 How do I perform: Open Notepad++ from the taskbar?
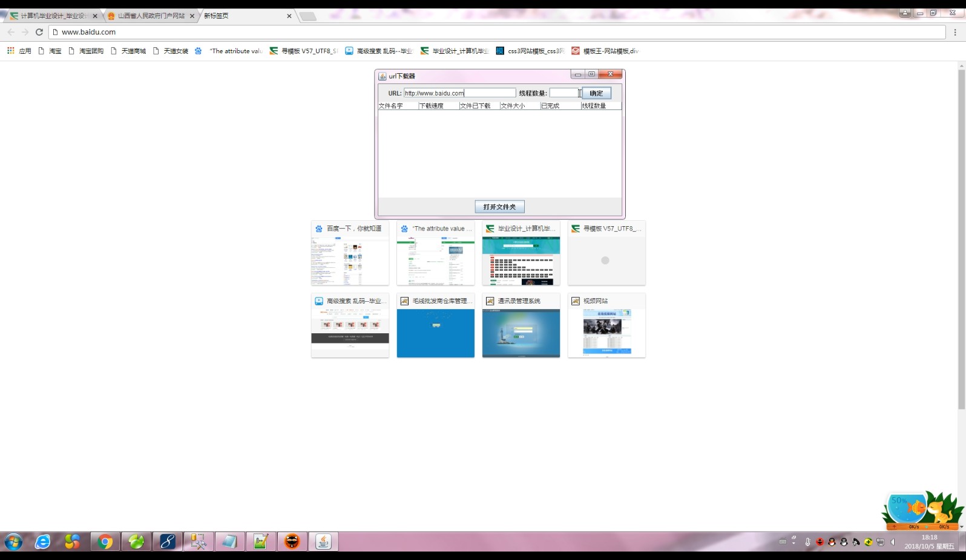261,541
